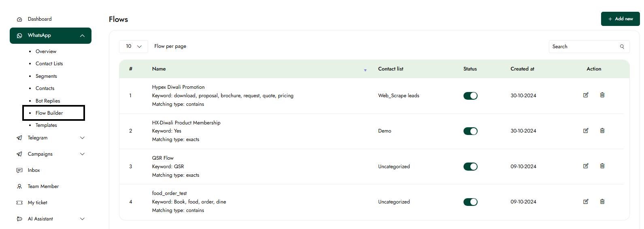
Task: Delete HX-Diwali Product Membership flow
Action: coord(602,131)
